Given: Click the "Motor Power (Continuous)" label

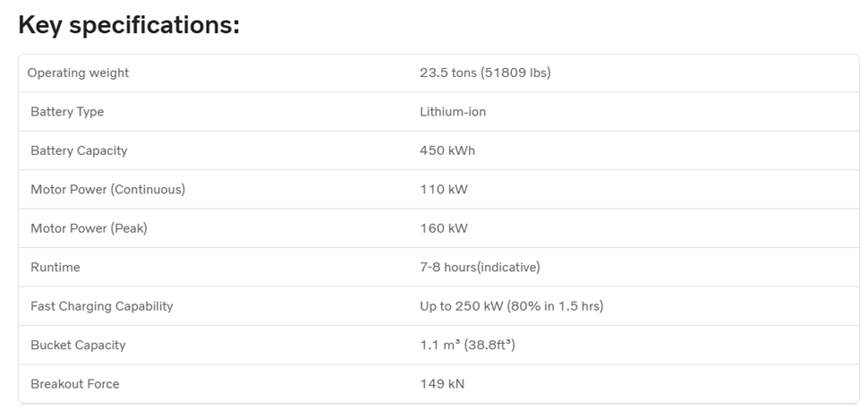Looking at the screenshot, I should [107, 190].
